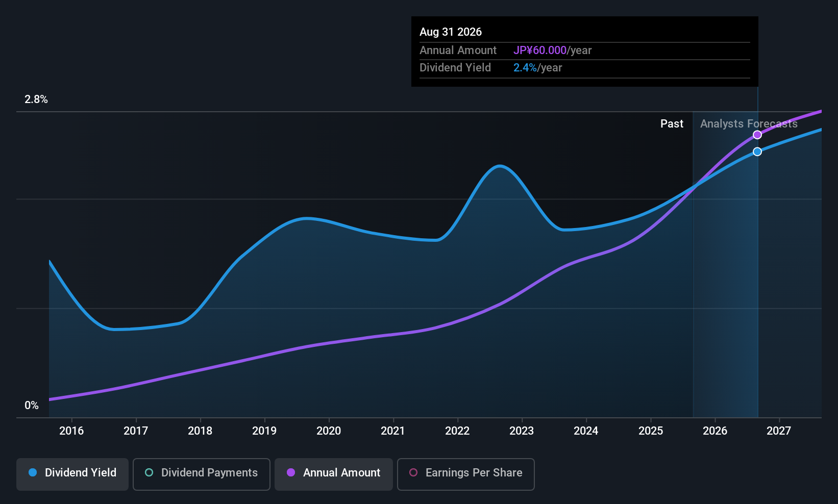Click the 2019 year label on axis
The width and height of the screenshot is (838, 504).
tap(264, 431)
